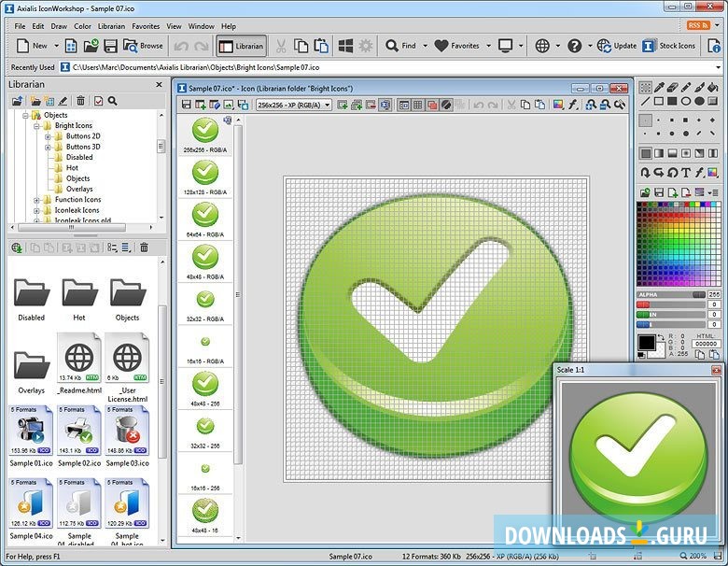Choose the filled ellipse tool
Viewport: 728px width, 566px height.
click(699, 101)
